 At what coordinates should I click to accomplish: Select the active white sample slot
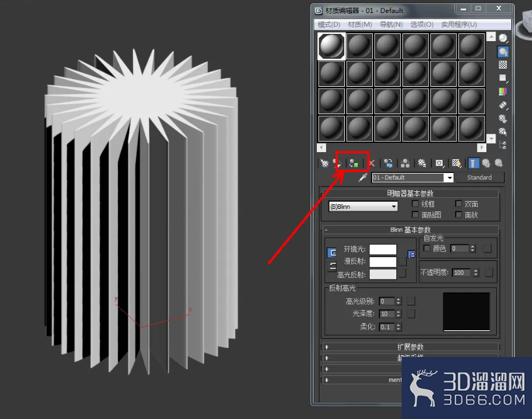[331, 46]
